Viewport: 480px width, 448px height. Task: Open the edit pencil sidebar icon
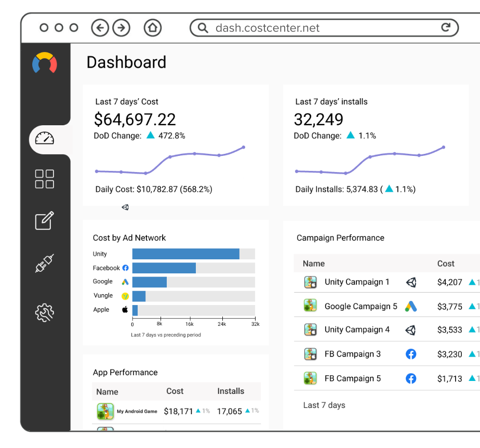45,220
